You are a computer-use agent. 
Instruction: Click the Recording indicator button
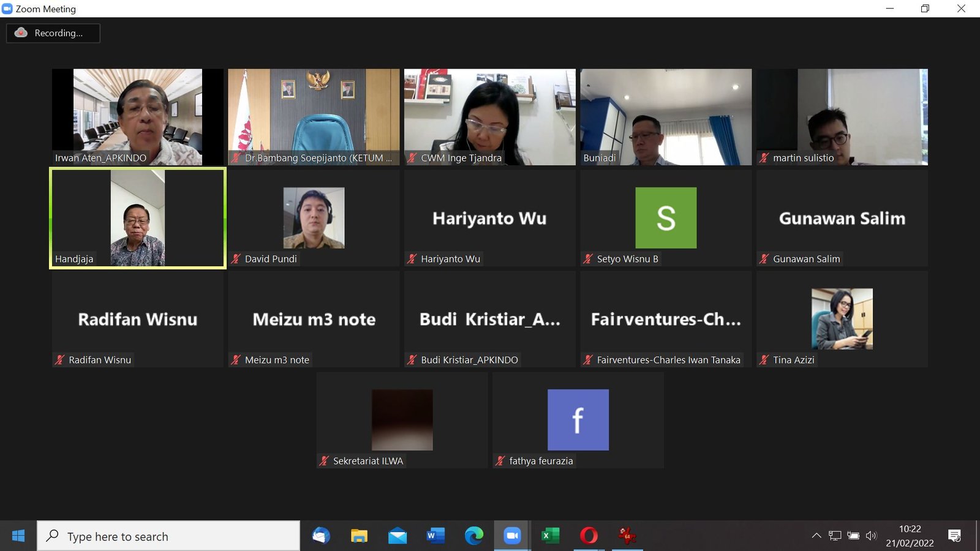pos(53,33)
